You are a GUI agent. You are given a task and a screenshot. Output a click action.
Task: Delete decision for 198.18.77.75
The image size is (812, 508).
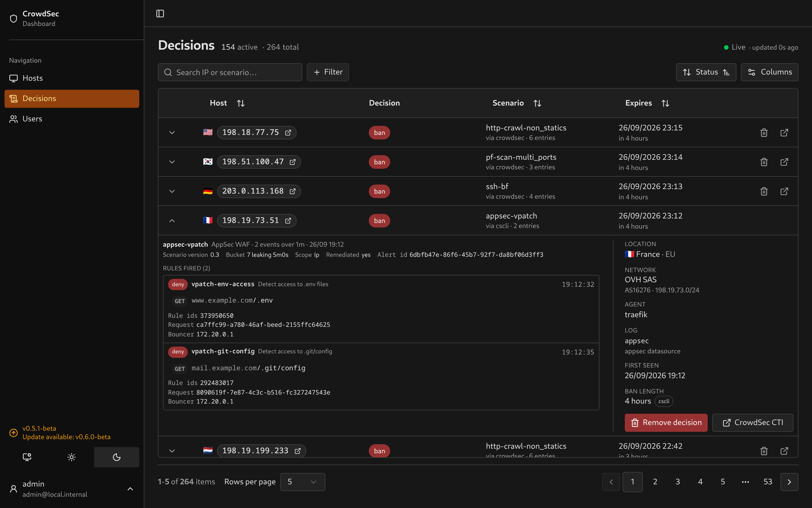(x=764, y=132)
